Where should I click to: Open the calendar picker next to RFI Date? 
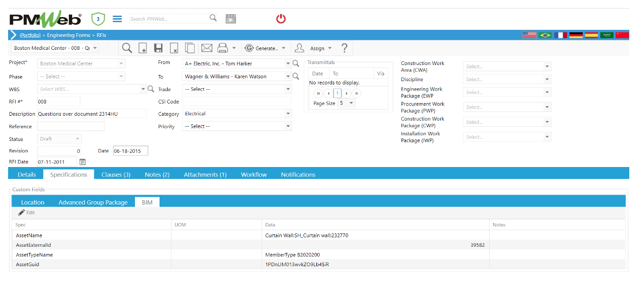[x=81, y=162]
